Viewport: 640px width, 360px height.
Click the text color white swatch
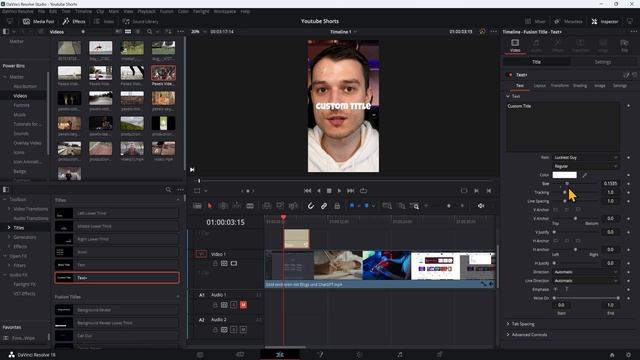coord(564,175)
